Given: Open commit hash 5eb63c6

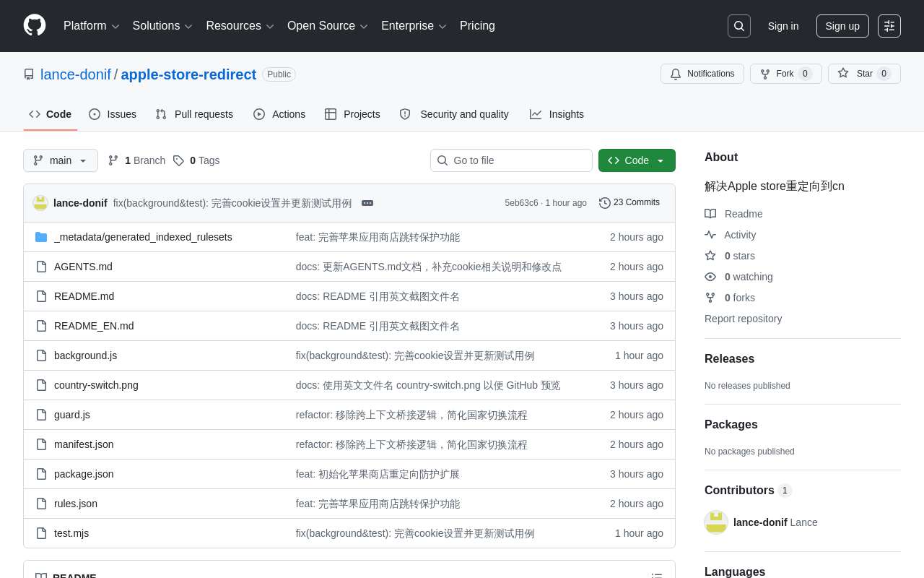Looking at the screenshot, I should coord(521,203).
